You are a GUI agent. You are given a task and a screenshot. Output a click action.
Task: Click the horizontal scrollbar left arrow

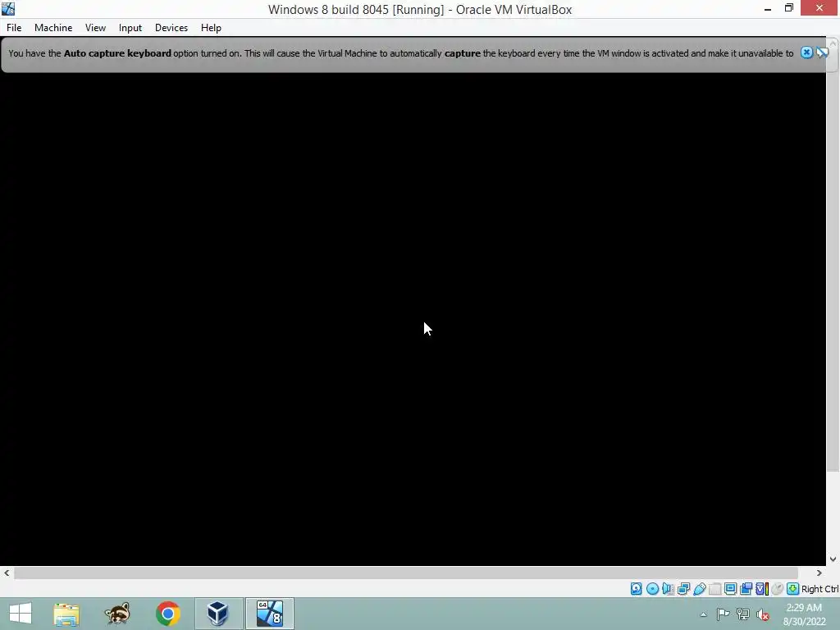7,573
